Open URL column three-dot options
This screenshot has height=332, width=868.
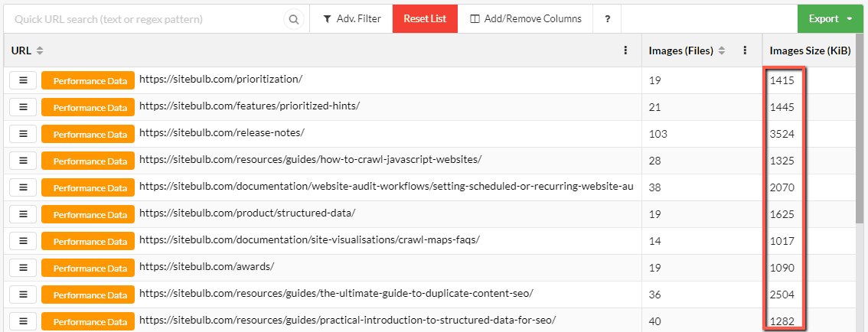[625, 50]
